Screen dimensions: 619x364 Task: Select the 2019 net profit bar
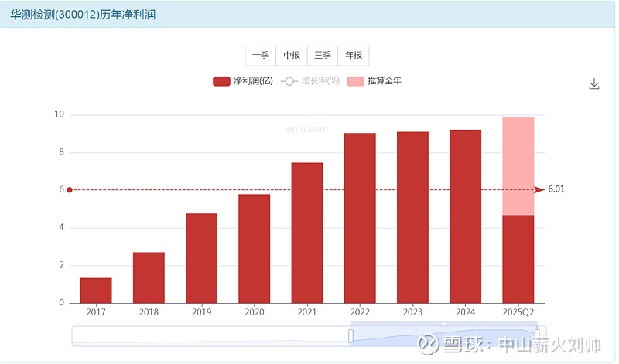coord(201,258)
